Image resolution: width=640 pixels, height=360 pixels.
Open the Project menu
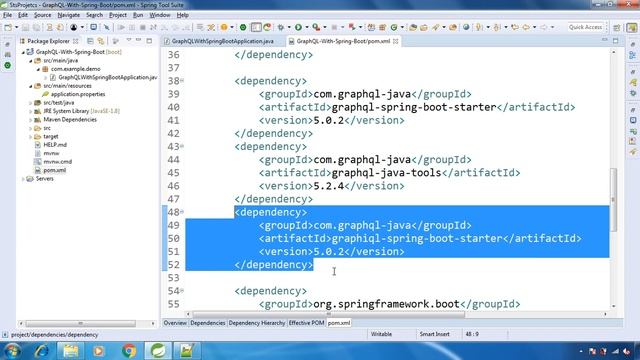[x=118, y=15]
